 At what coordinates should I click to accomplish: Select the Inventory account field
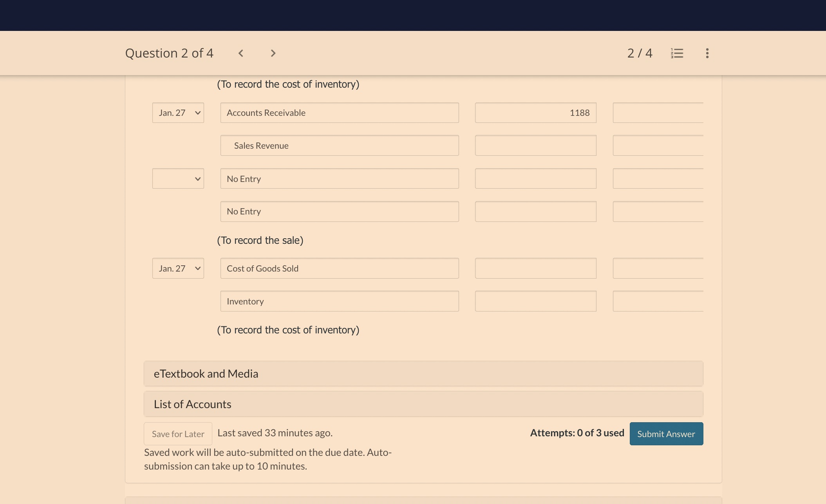(x=339, y=301)
